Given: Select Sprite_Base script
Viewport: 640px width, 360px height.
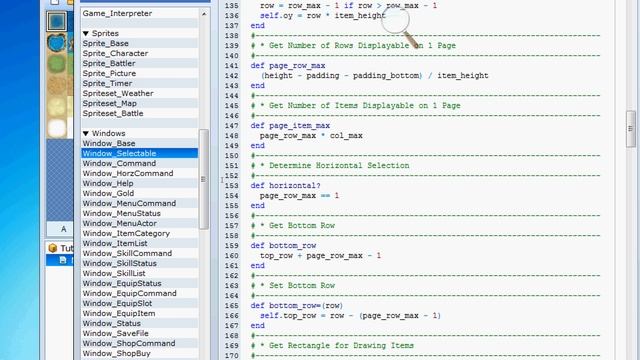Looking at the screenshot, I should [140, 43].
